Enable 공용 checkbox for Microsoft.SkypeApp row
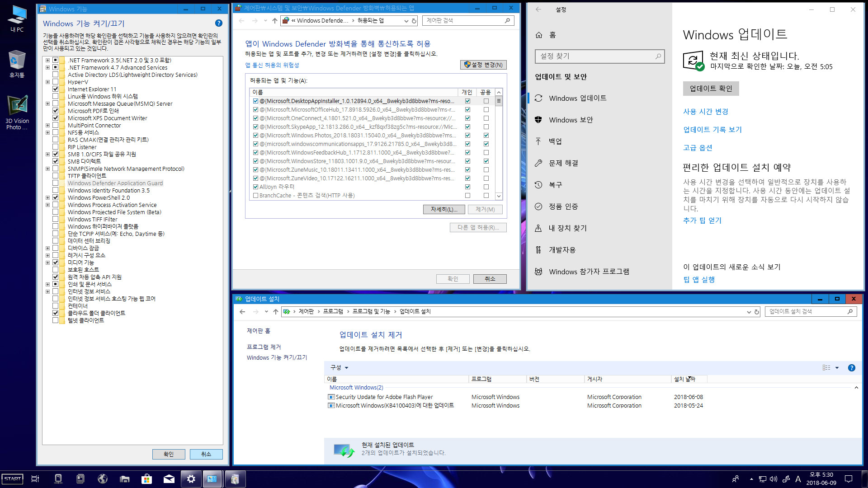The height and width of the screenshot is (488, 868). pyautogui.click(x=486, y=127)
